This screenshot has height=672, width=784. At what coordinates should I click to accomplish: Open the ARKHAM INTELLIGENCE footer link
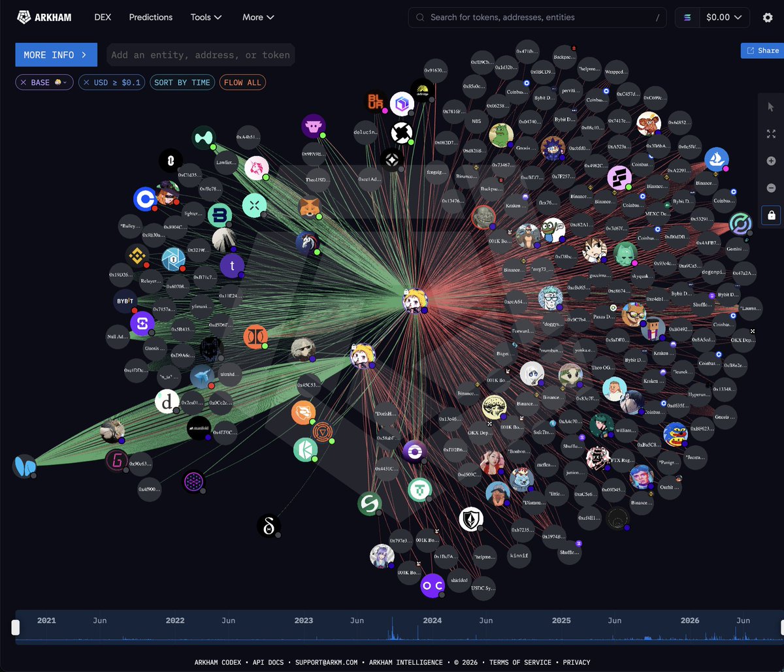point(406,662)
